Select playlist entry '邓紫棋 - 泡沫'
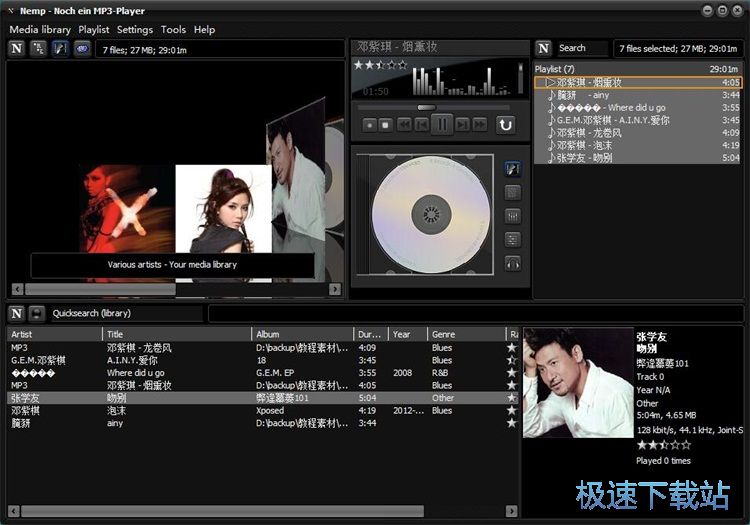The height and width of the screenshot is (525, 750). [637, 145]
